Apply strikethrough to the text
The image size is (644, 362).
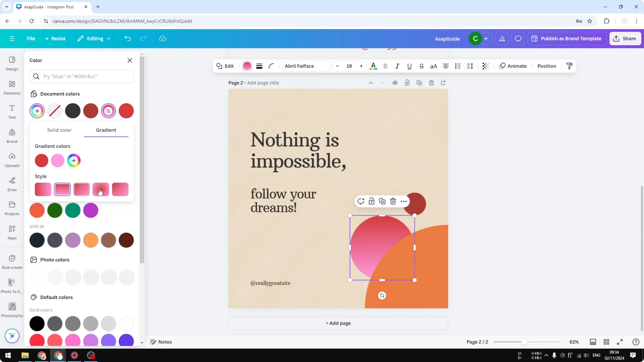pyautogui.click(x=422, y=66)
